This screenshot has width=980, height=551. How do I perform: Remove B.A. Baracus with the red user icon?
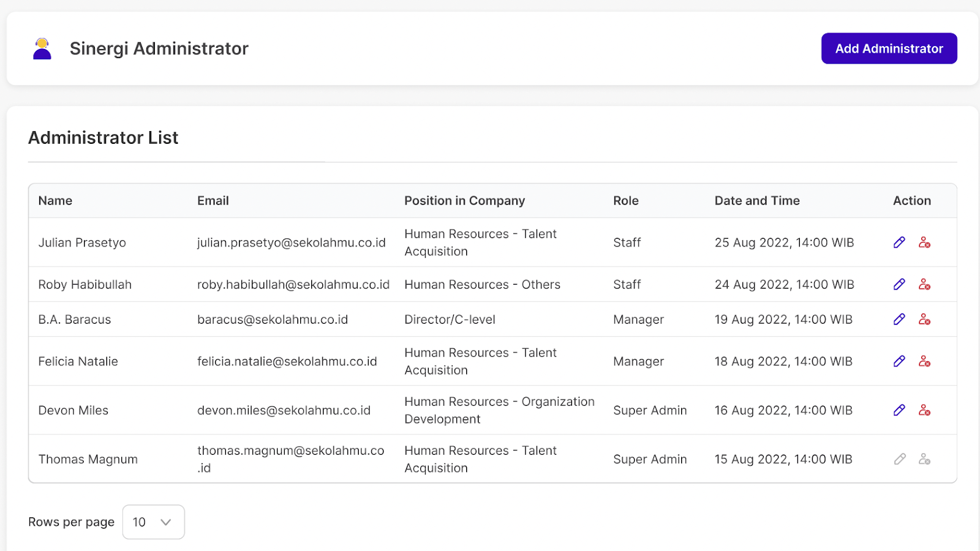(924, 319)
